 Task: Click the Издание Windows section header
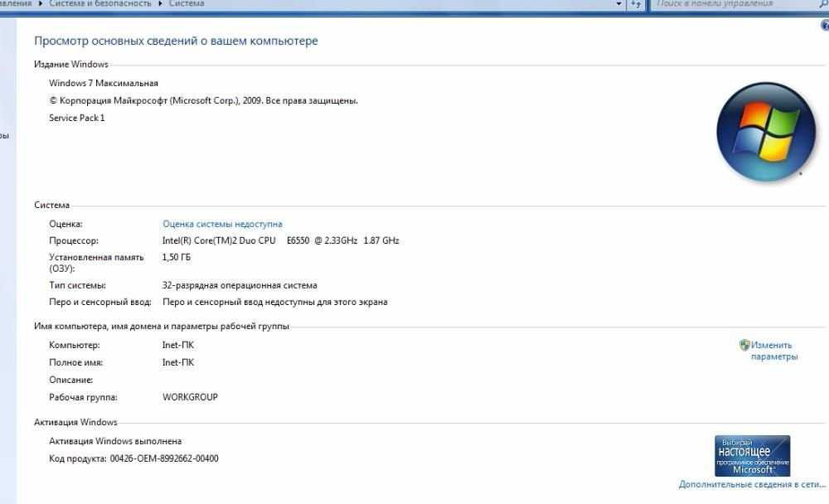pyautogui.click(x=70, y=64)
